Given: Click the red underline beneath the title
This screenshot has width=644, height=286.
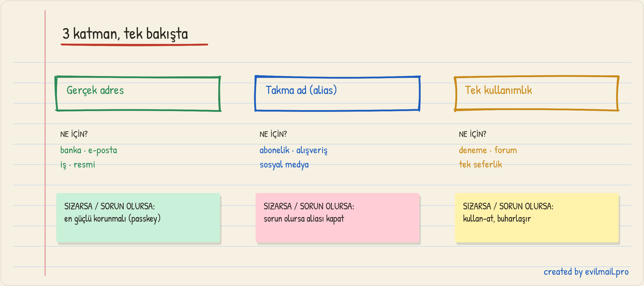Looking at the screenshot, I should click(134, 45).
